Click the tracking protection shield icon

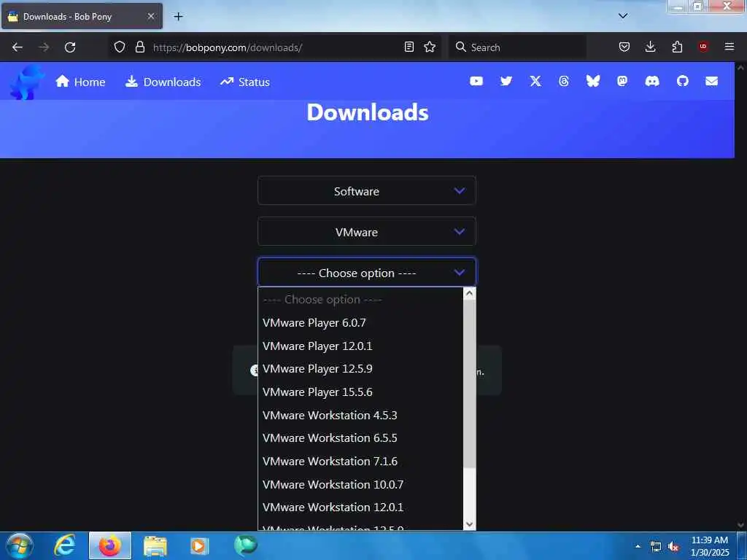tap(120, 47)
